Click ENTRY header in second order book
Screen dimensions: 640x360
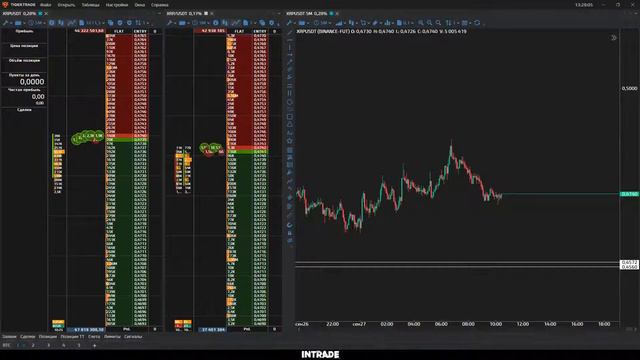click(260, 31)
